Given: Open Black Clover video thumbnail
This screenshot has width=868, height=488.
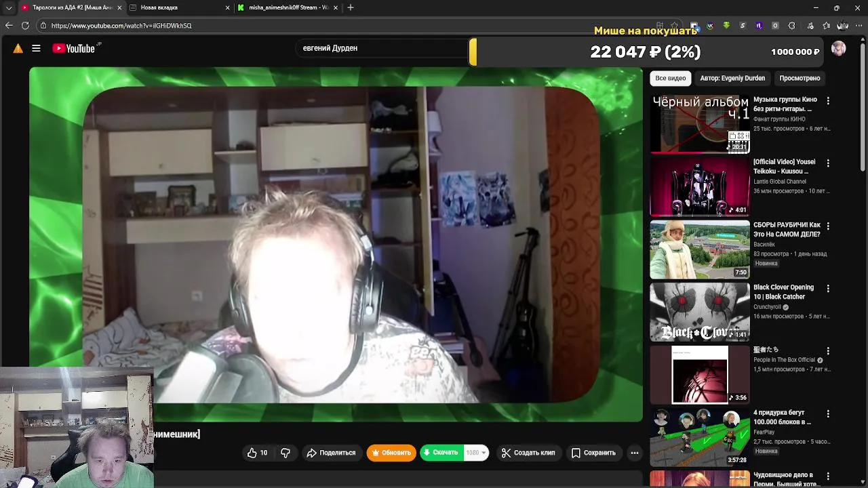Looking at the screenshot, I should pyautogui.click(x=700, y=312).
